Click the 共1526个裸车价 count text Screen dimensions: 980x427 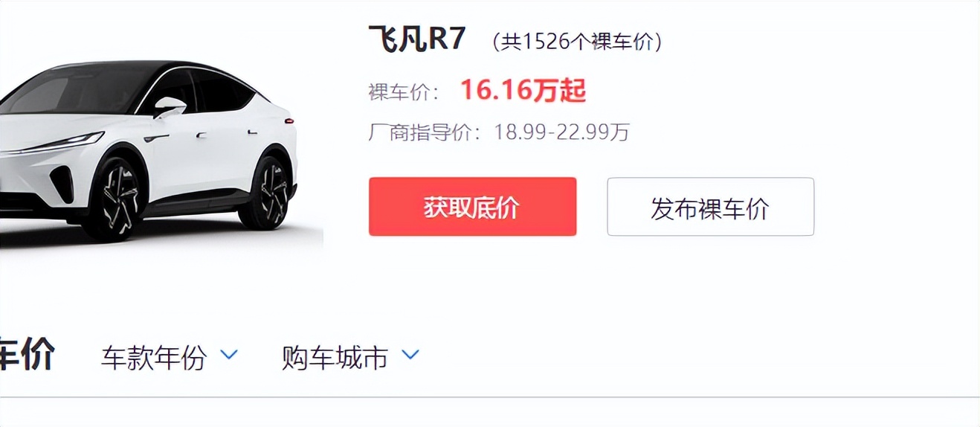[x=577, y=42]
